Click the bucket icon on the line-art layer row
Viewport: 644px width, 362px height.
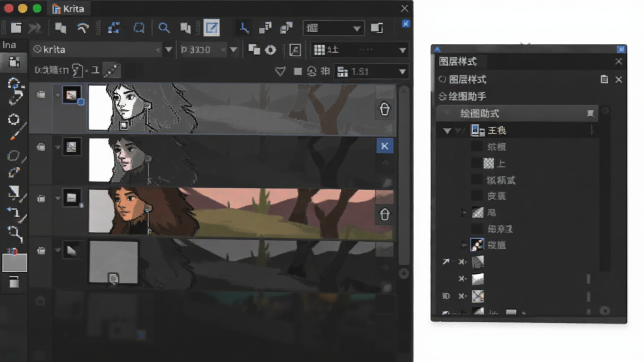(384, 109)
